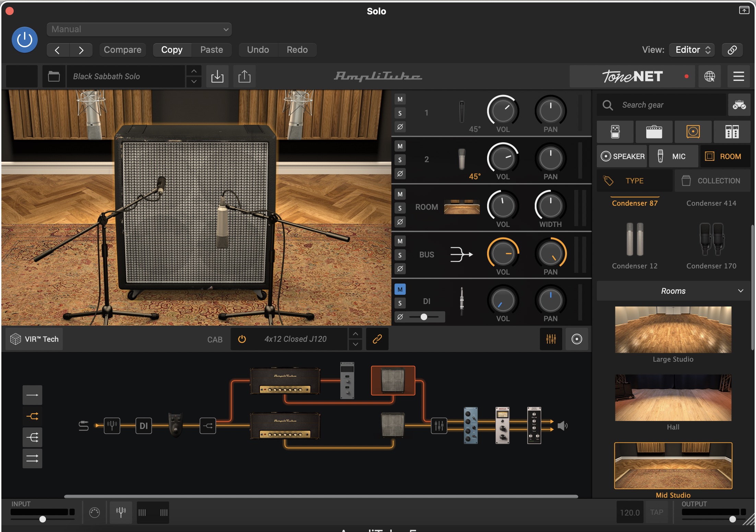Toggle the cabinet link icon

[377, 339]
